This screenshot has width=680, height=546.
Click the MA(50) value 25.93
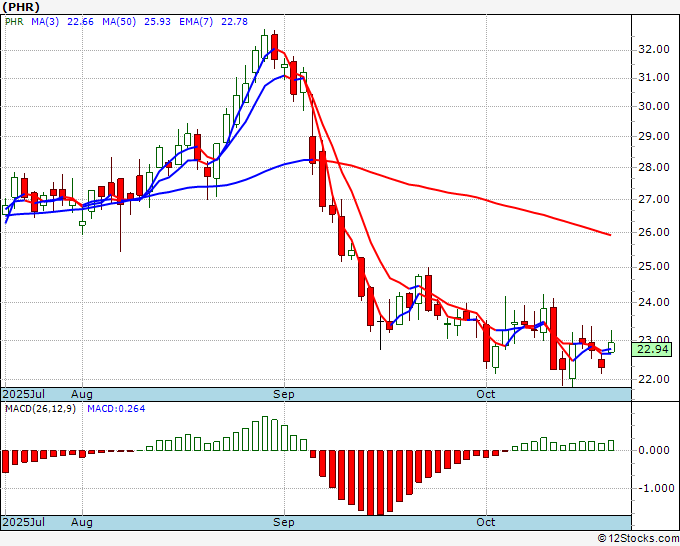pyautogui.click(x=157, y=22)
